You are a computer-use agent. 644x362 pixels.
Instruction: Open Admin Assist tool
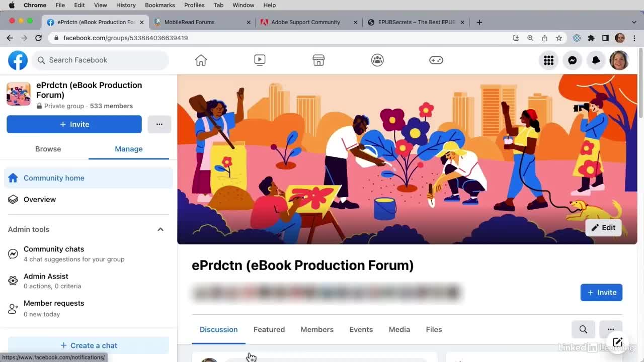tap(89, 281)
